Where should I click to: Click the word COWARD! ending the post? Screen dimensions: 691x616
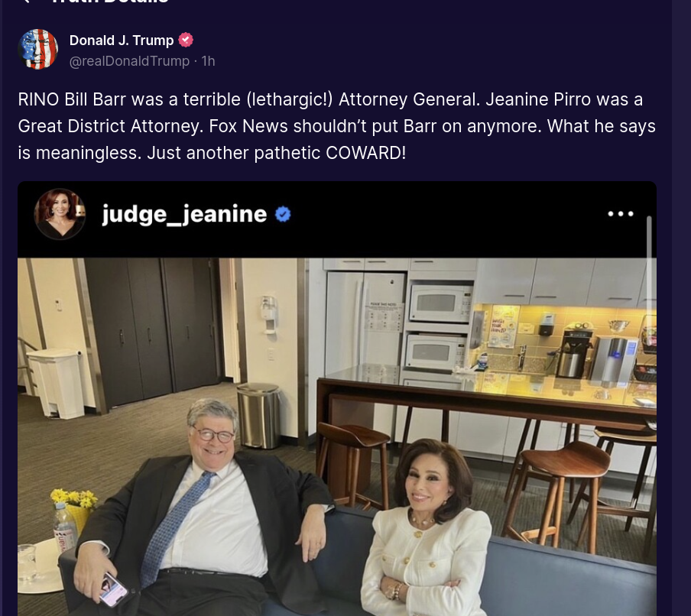pos(366,153)
